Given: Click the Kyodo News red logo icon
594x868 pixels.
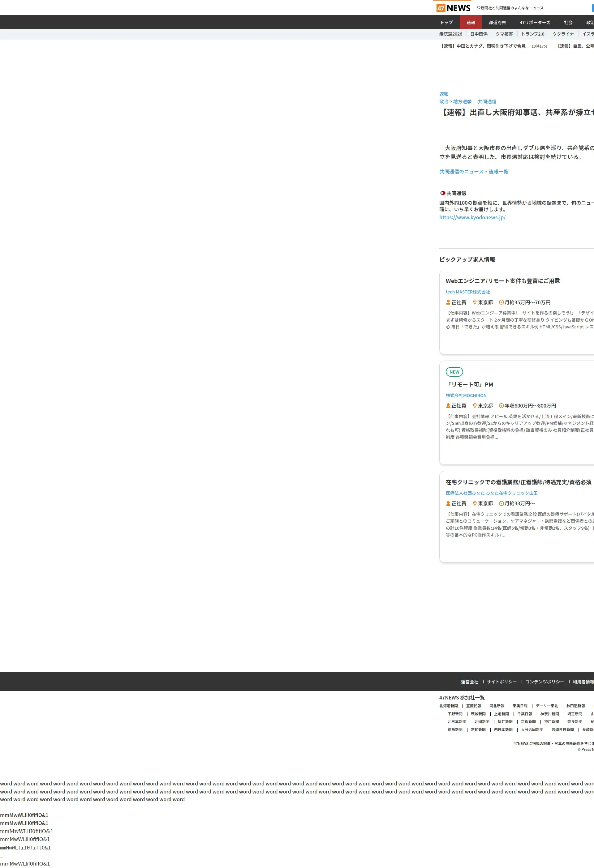Looking at the screenshot, I should (443, 193).
